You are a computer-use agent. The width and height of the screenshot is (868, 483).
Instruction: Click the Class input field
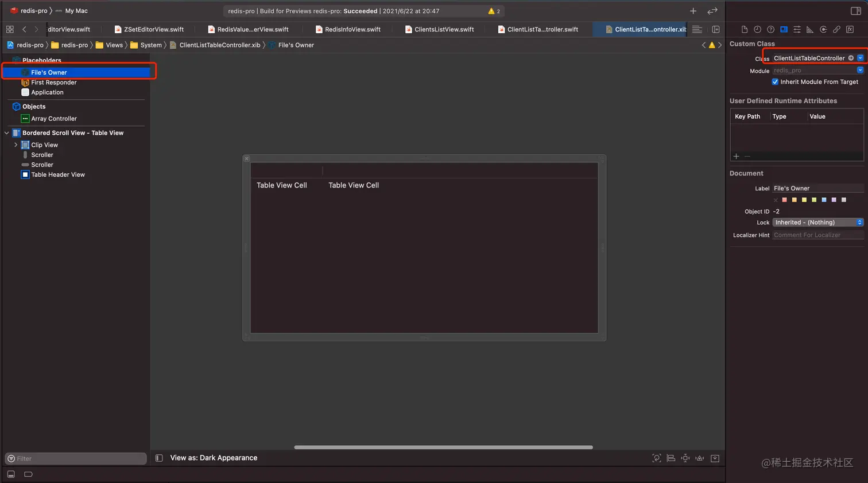809,58
